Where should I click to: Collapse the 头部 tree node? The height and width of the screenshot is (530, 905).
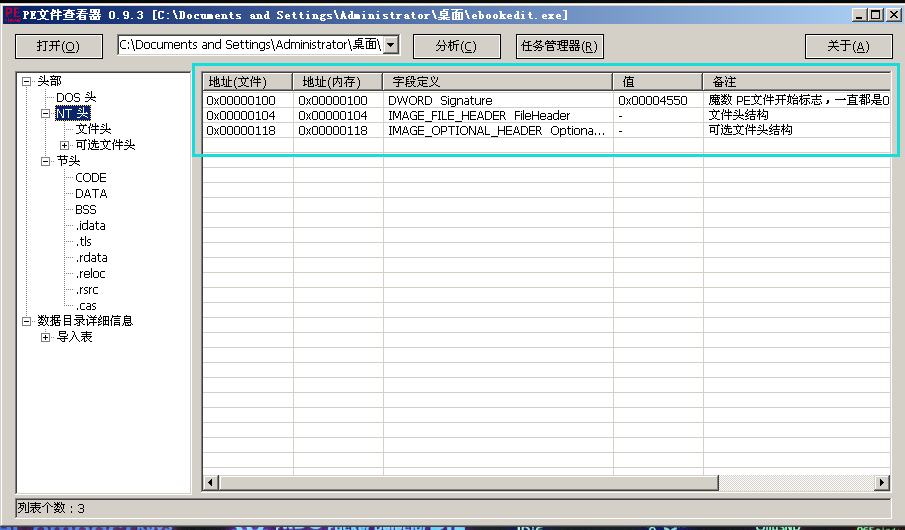point(26,81)
